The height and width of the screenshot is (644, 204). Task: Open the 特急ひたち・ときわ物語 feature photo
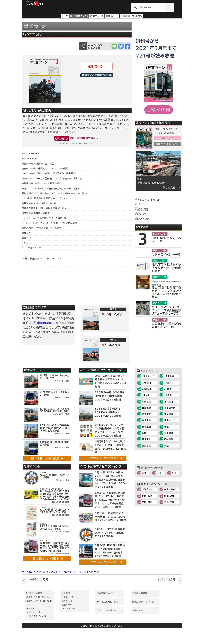pyautogui.click(x=159, y=164)
